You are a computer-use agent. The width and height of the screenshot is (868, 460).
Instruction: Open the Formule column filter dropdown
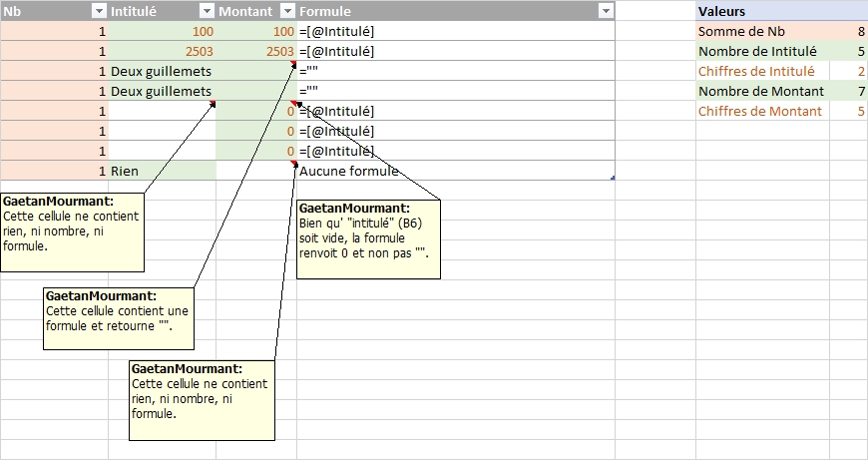tap(607, 11)
